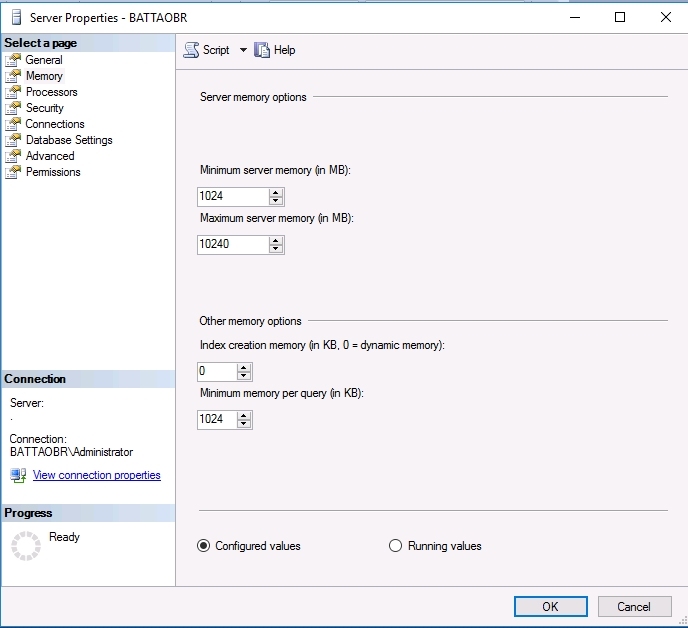The image size is (688, 628).
Task: Maximize the Server Properties window
Action: 620,18
